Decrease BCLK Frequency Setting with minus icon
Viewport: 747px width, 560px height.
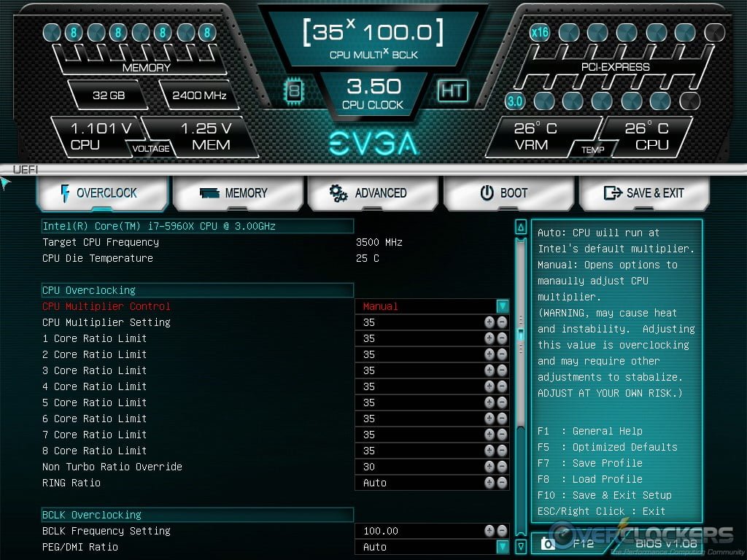tap(502, 531)
